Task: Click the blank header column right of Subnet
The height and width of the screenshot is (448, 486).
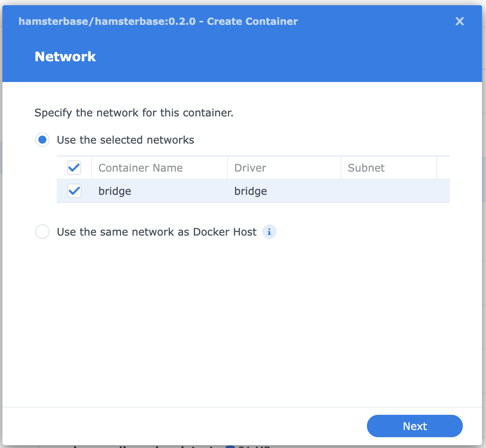Action: point(443,168)
